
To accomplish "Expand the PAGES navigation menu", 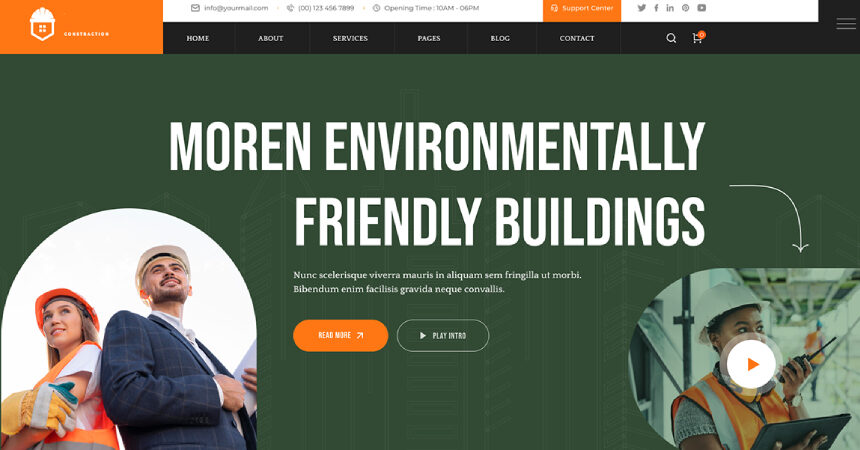I will coord(428,38).
